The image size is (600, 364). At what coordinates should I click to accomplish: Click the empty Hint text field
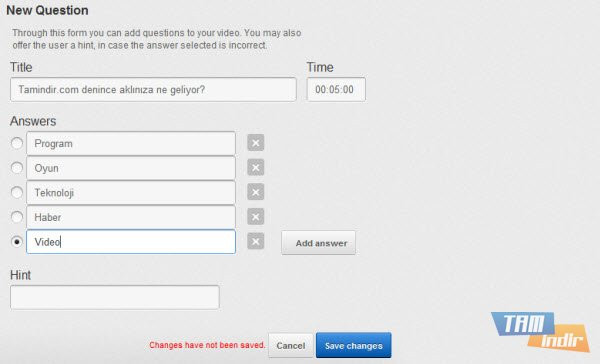115,297
